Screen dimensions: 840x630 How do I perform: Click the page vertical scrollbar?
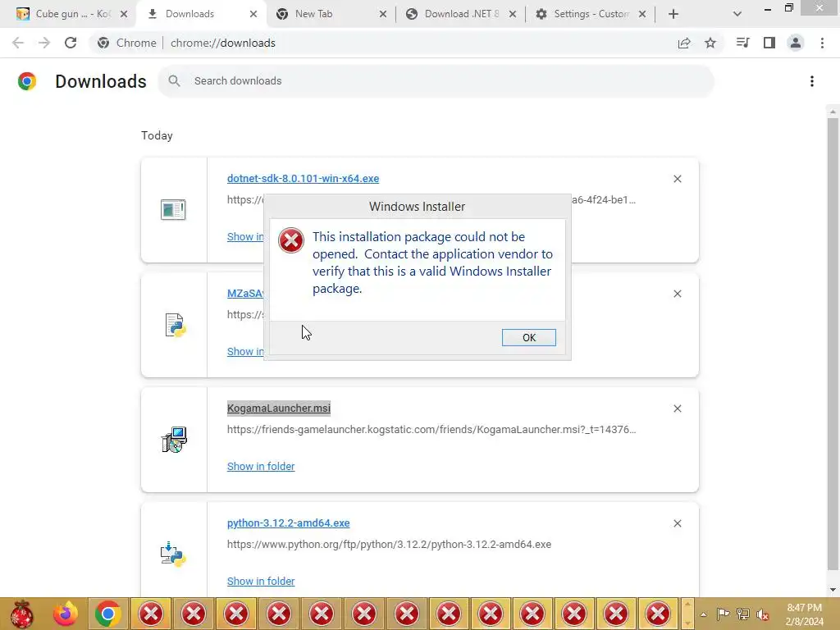[x=833, y=343]
